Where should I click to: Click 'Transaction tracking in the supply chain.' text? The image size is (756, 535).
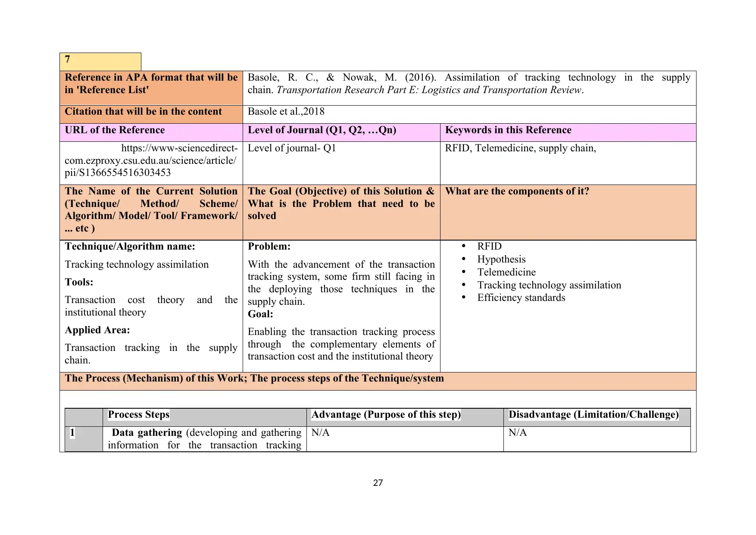point(151,354)
